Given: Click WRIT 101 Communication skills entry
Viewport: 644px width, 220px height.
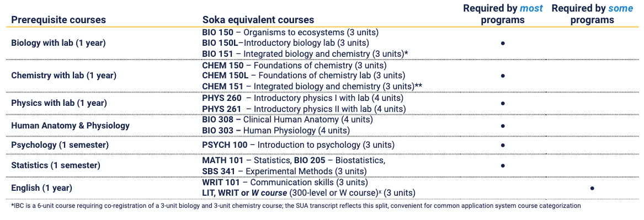Looking at the screenshot, I should tap(285, 182).
